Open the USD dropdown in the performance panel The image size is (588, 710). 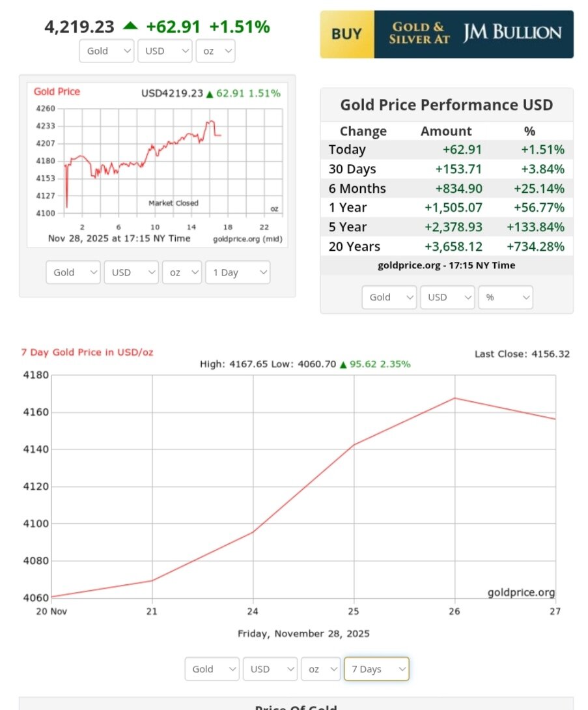click(447, 297)
